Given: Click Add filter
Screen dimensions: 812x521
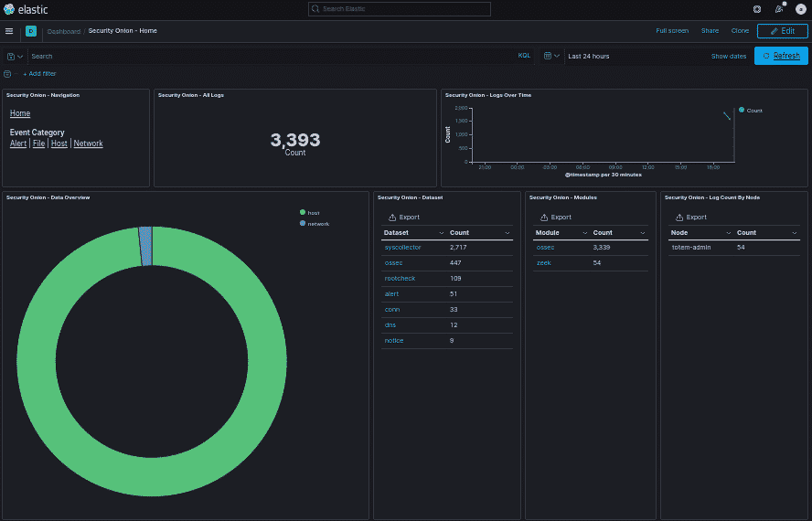Looking at the screenshot, I should [39, 74].
